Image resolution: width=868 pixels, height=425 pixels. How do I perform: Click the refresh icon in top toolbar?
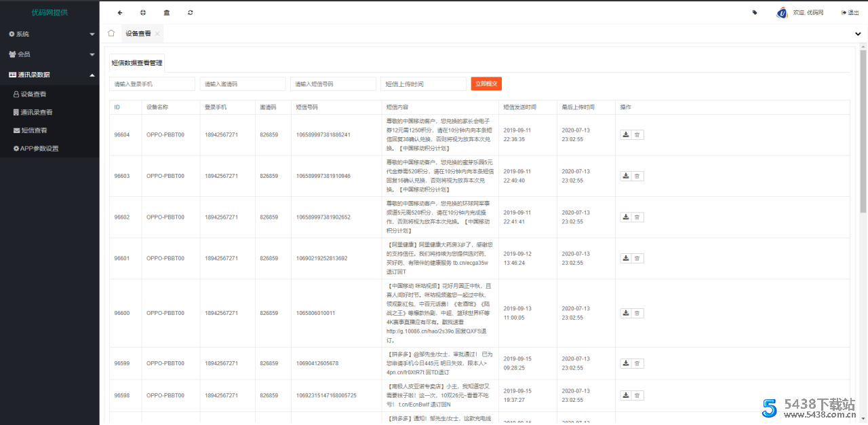[x=191, y=12]
